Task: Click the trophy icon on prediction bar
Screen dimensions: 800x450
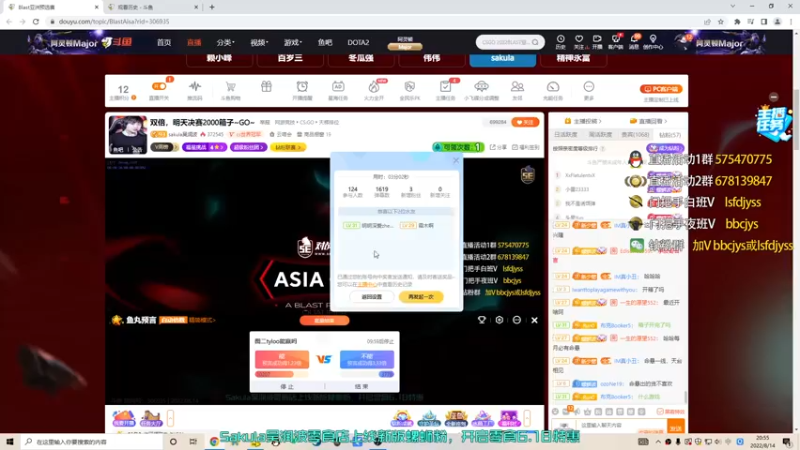Action: click(482, 320)
